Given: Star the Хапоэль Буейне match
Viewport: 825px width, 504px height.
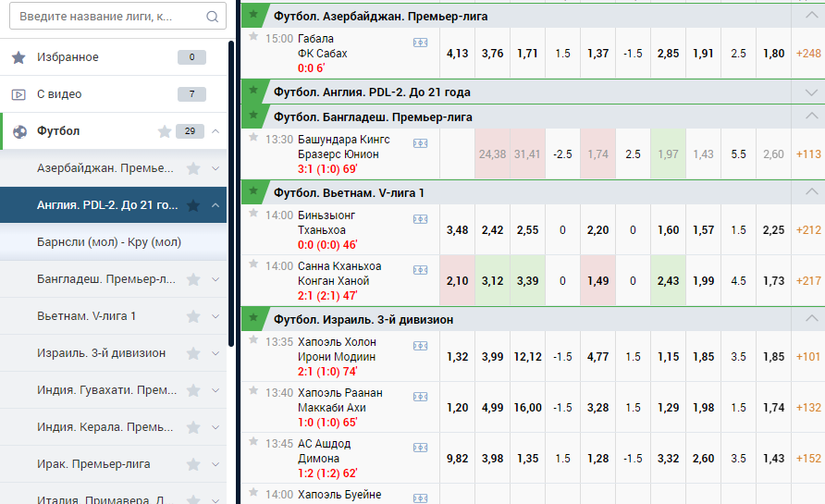Looking at the screenshot, I should click(x=253, y=492).
